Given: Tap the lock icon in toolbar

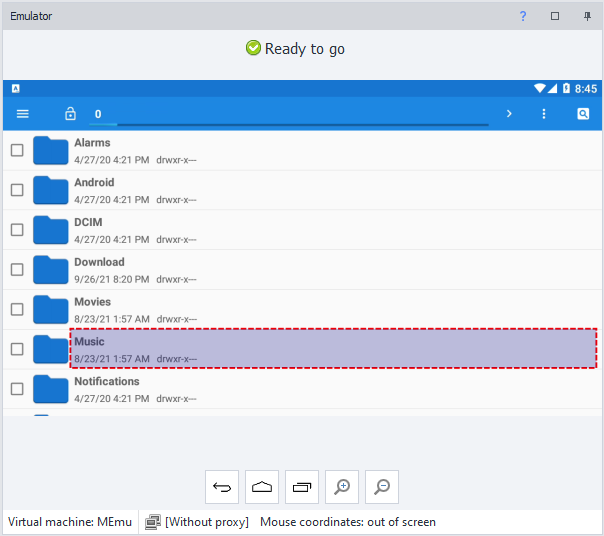Looking at the screenshot, I should [70, 114].
